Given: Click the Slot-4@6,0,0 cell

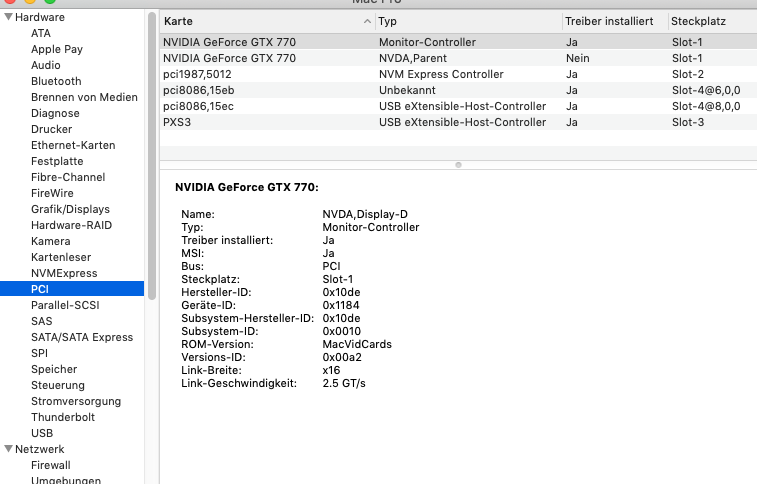Looking at the screenshot, I should (x=706, y=90).
